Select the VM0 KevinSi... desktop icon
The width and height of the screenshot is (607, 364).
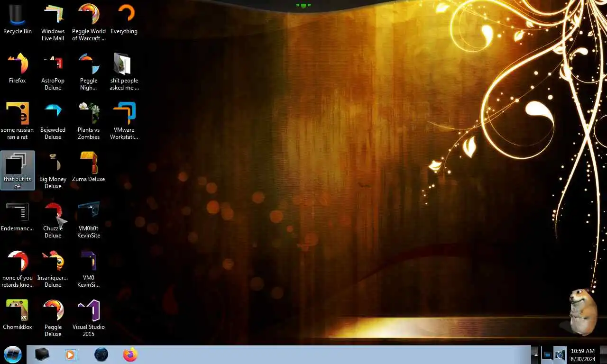pyautogui.click(x=89, y=269)
